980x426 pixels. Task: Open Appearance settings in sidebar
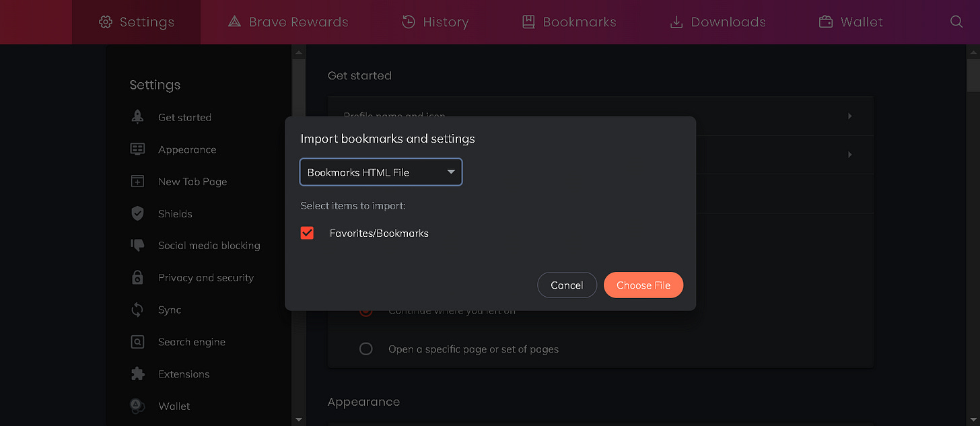point(187,149)
